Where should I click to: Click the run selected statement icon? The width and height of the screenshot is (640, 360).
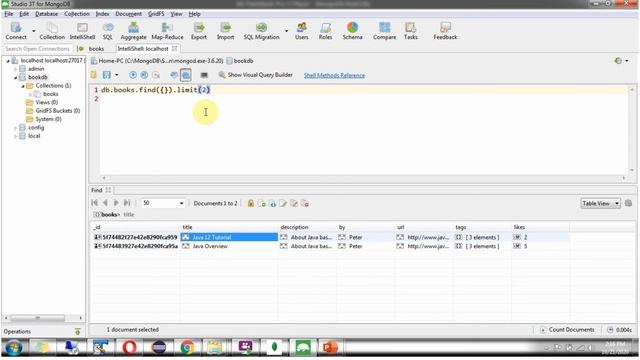coord(144,75)
